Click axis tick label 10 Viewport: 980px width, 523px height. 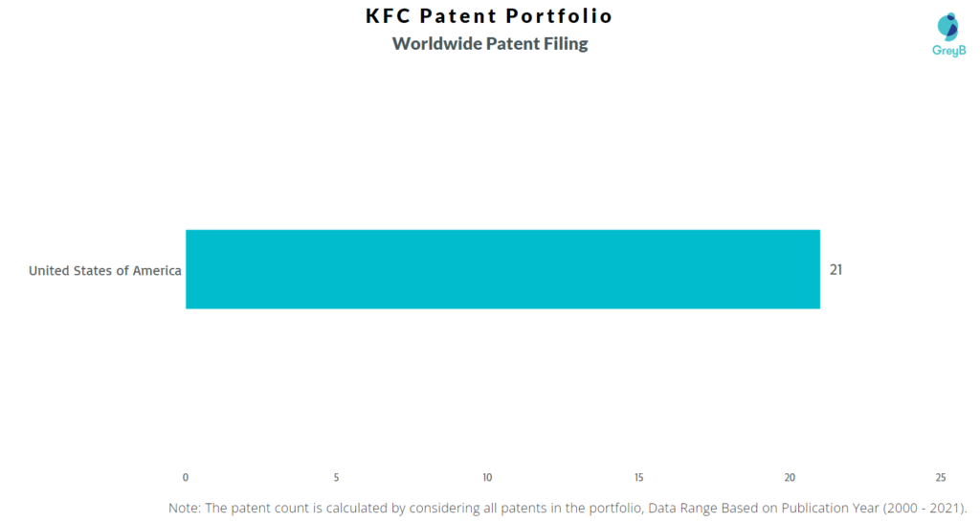pos(487,477)
